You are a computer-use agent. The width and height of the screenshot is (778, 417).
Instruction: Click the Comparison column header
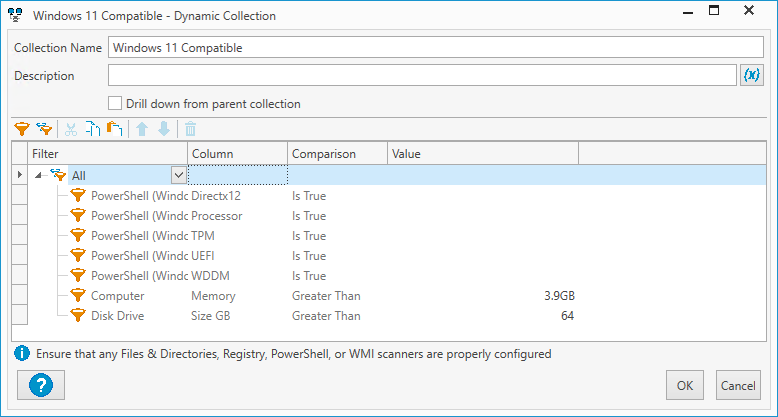pyautogui.click(x=337, y=154)
